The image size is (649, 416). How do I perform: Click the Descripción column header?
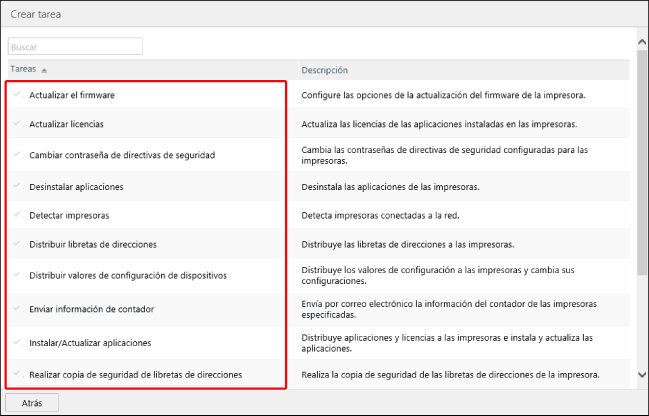324,70
